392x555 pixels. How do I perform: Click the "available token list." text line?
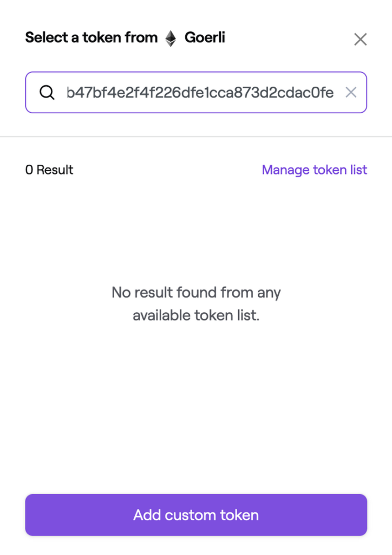196,315
